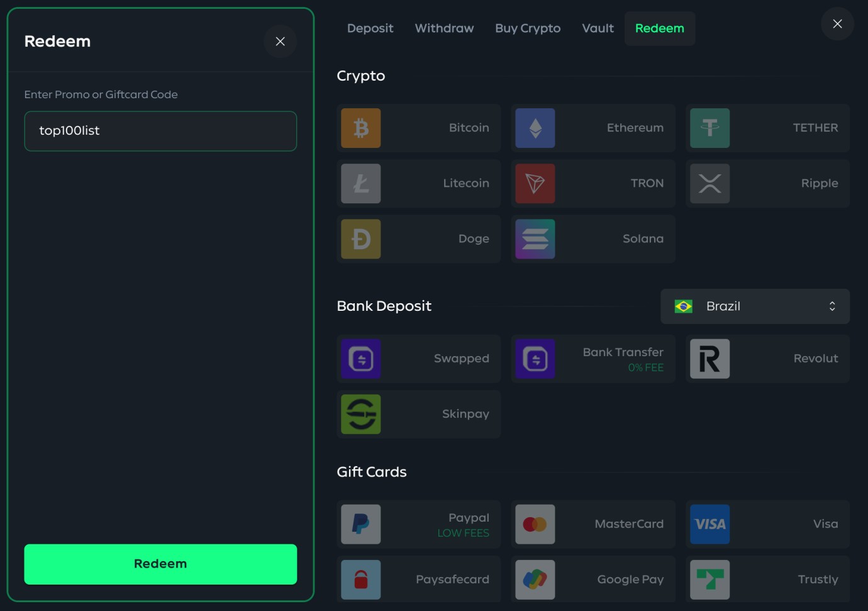Click the Ethereum logo icon

tap(535, 128)
